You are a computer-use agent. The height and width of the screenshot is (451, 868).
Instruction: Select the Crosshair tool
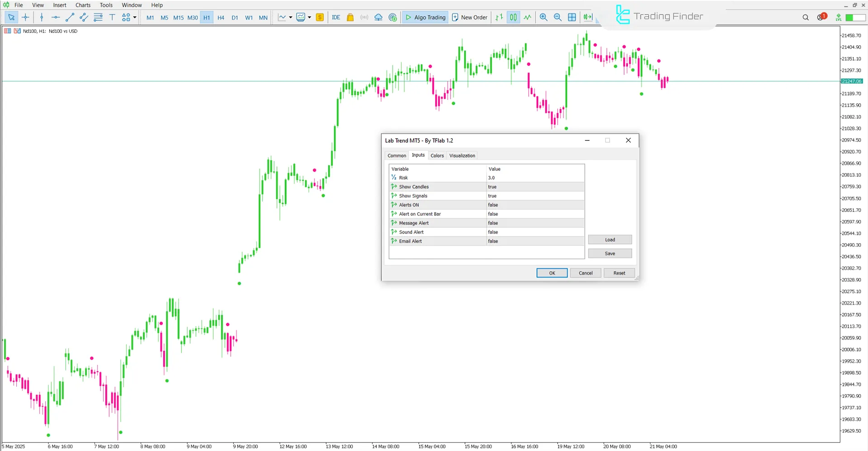25,17
